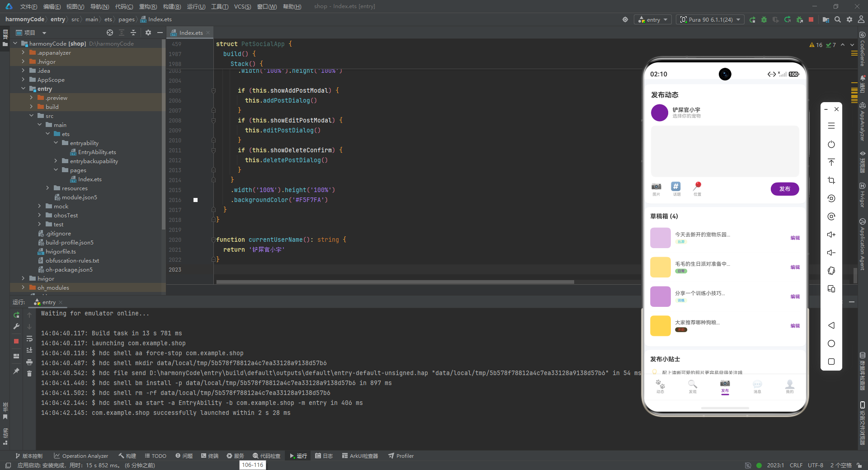Open the 运行(U) menu
Screen dimensions: 868x470
pyautogui.click(x=196, y=6)
